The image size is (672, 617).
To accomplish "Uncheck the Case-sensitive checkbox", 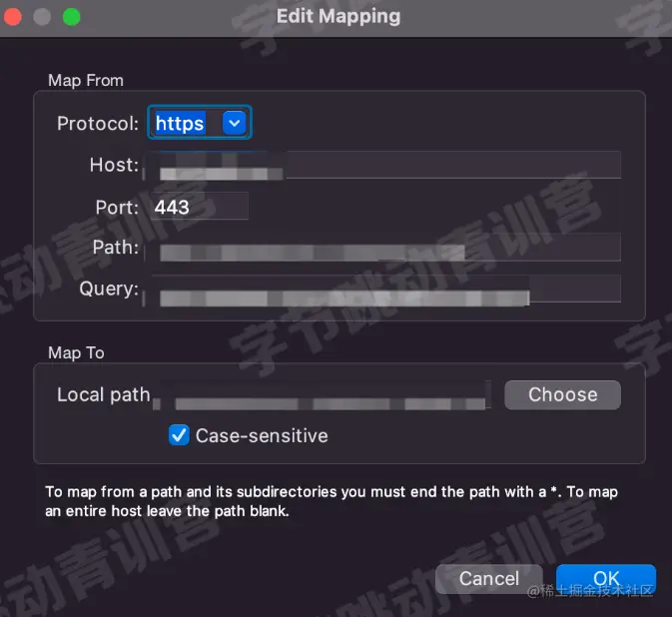I will pyautogui.click(x=179, y=435).
